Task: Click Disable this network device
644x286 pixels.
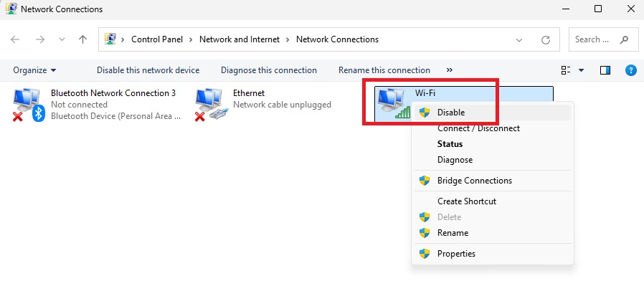Action: [x=148, y=70]
